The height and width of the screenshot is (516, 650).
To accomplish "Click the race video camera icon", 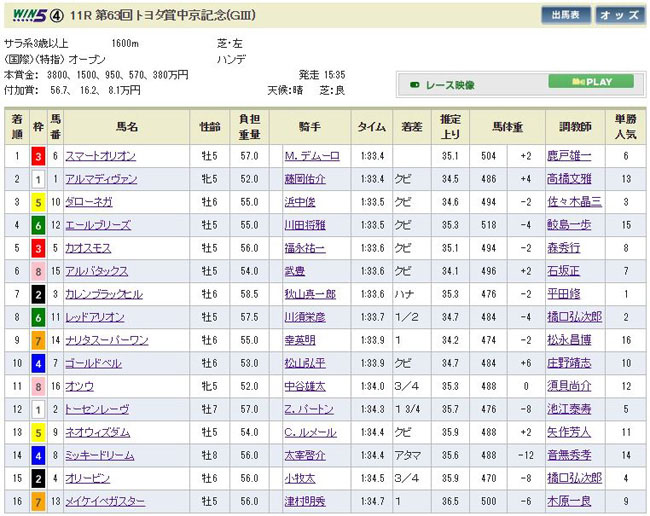I will coord(412,86).
